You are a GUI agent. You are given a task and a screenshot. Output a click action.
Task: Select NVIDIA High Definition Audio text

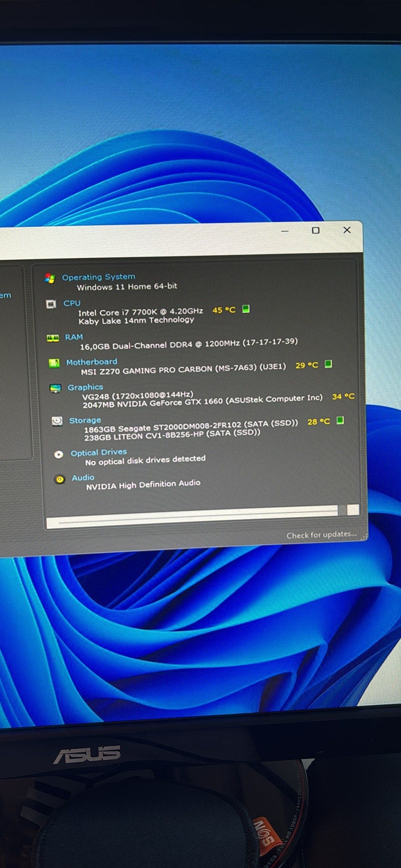(143, 485)
